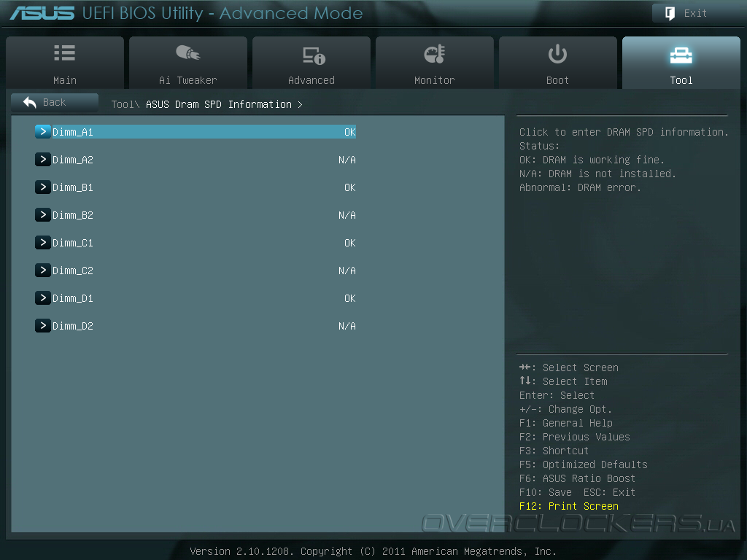Click the Back button label
747x560 pixels.
click(54, 102)
